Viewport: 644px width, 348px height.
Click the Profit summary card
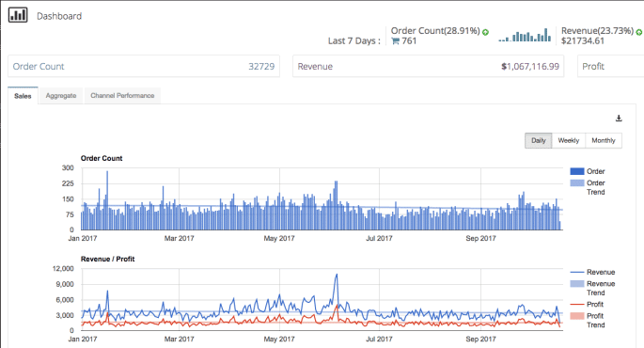pyautogui.click(x=611, y=66)
